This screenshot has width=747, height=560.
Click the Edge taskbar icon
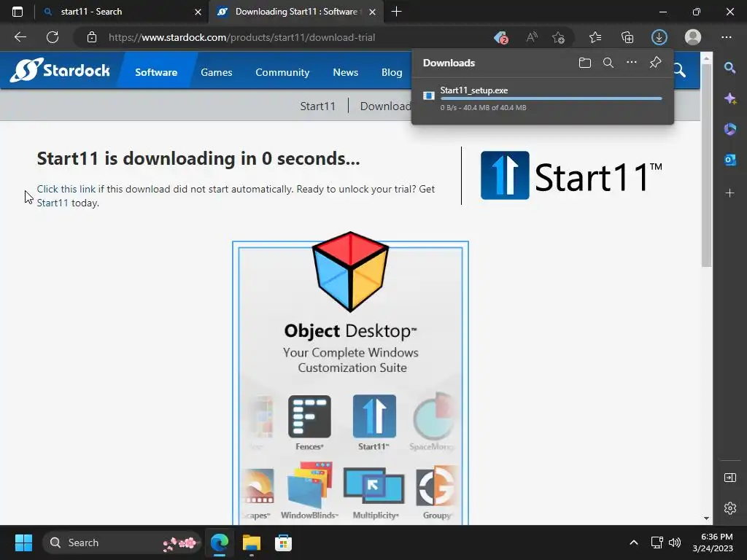point(220,542)
